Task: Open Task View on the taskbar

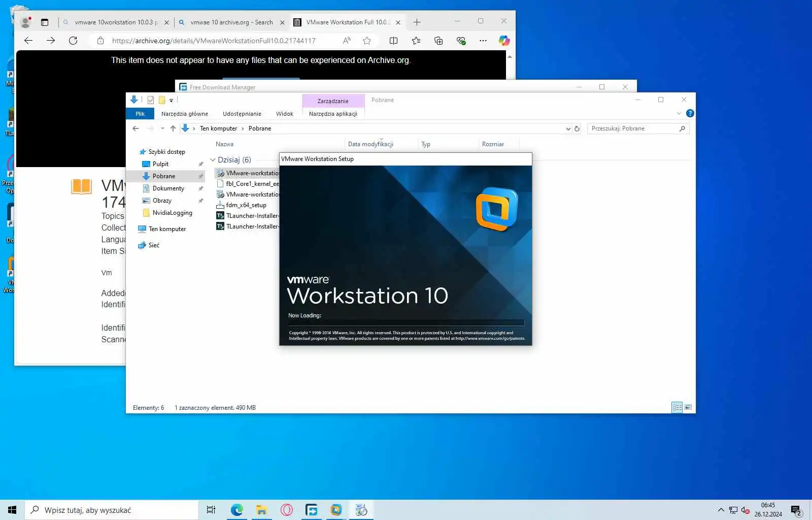Action: [211, 510]
